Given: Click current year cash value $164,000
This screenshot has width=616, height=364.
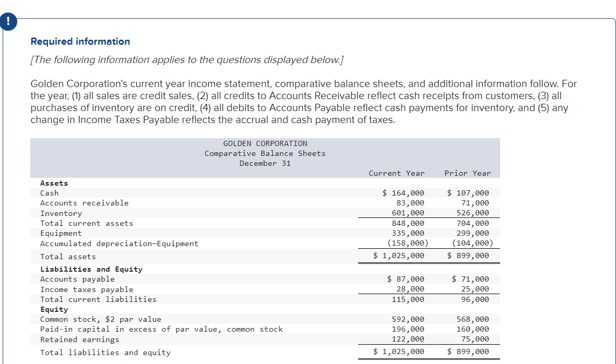Looking at the screenshot, I should (403, 193).
